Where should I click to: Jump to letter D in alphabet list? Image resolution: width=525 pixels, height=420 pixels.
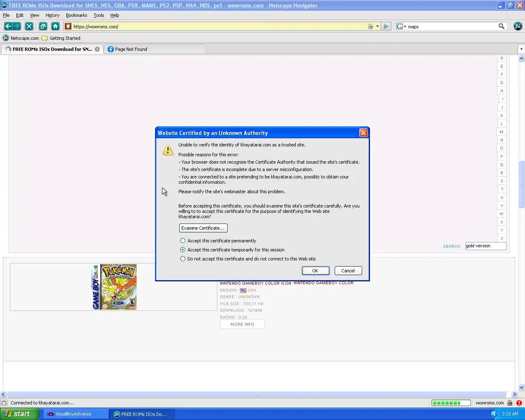point(501,58)
